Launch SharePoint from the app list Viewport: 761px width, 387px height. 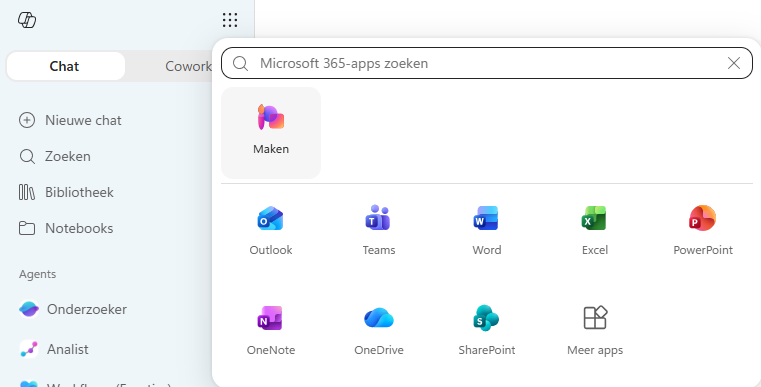tap(487, 330)
